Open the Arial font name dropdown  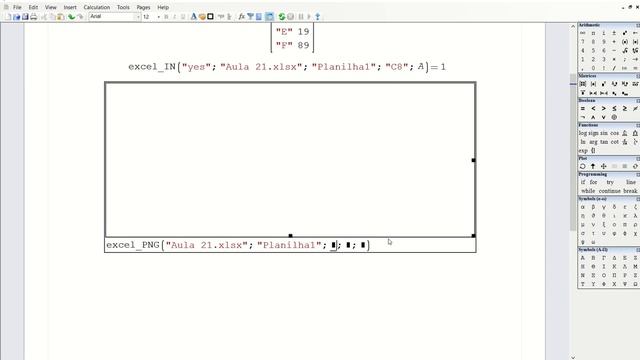click(137, 17)
